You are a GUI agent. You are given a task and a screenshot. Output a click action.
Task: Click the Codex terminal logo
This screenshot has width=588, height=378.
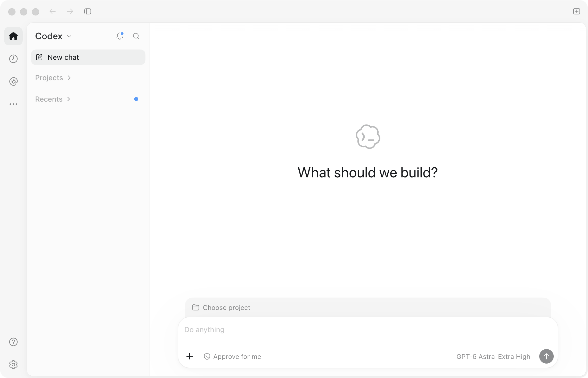coord(368,137)
